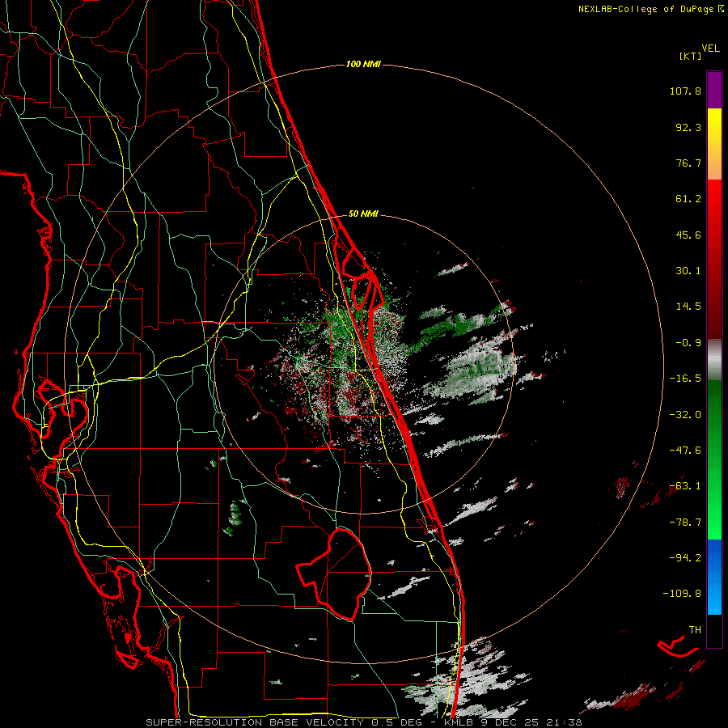Pick the black TH segment of color bar
The height and width of the screenshot is (728, 728).
click(714, 631)
